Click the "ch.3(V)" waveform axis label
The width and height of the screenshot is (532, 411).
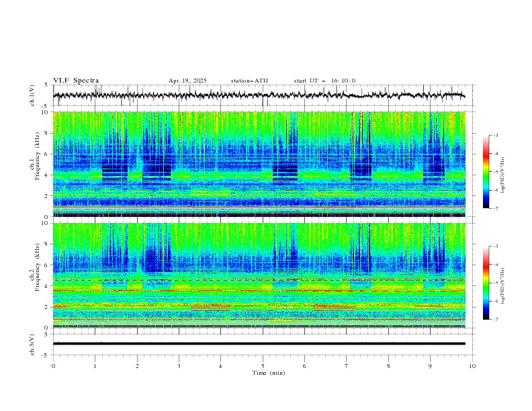click(32, 345)
